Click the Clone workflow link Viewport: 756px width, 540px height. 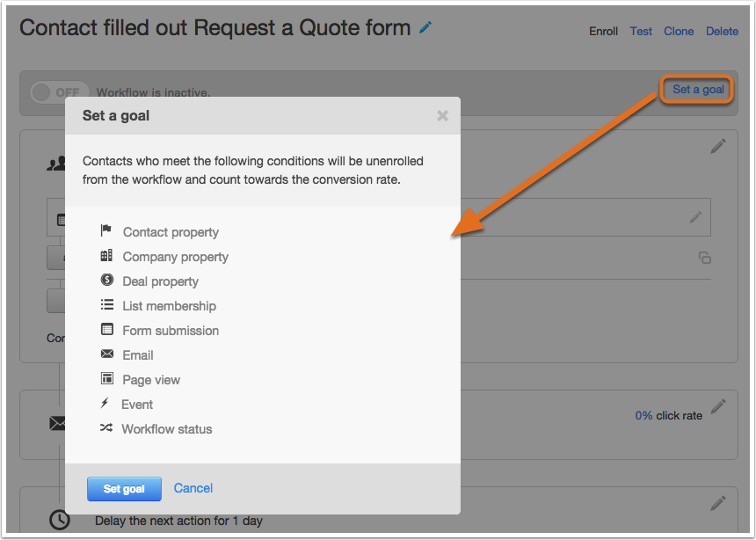(x=679, y=32)
